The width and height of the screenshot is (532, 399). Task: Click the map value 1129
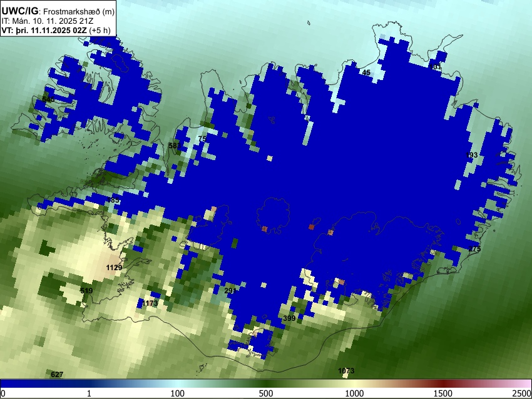114,268
